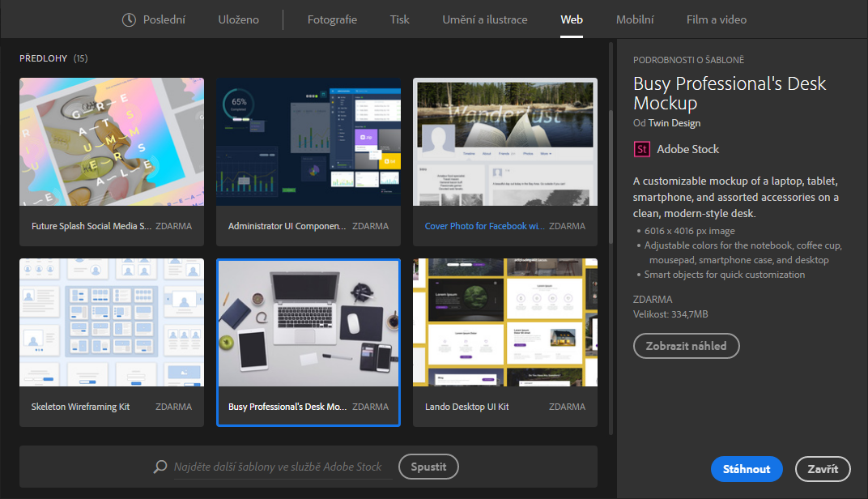Click the templates list vertical scrollbar
Viewport: 868px width, 499px height.
click(611, 177)
